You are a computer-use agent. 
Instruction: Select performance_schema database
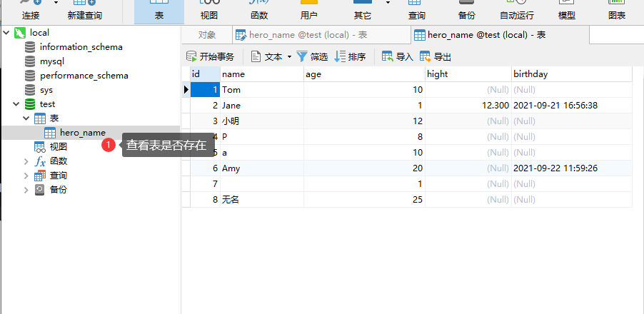84,76
